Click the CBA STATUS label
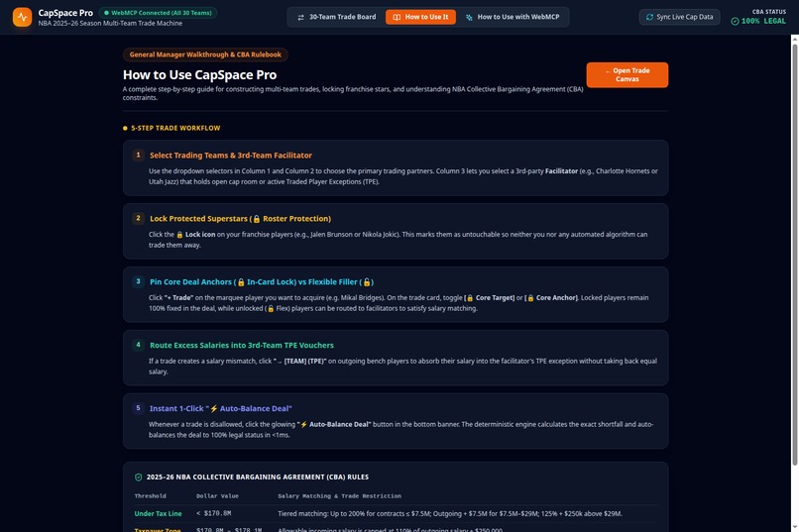This screenshot has width=799, height=532. pos(769,12)
